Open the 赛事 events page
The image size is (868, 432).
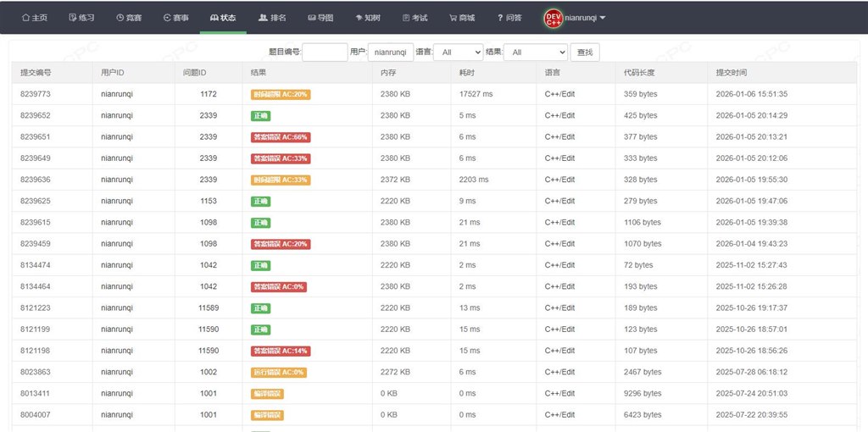176,17
